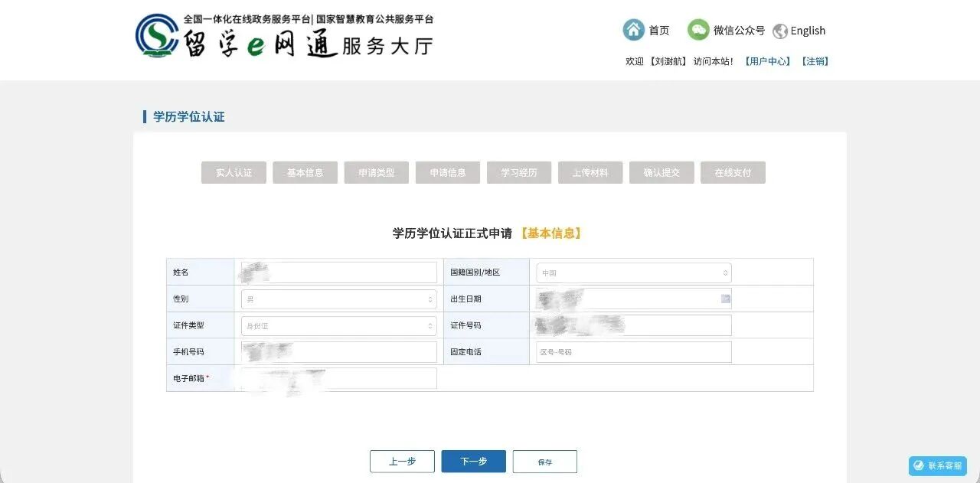Viewport: 980px width, 483px height.
Task: Click the home icon next to 首页
Action: [x=633, y=29]
